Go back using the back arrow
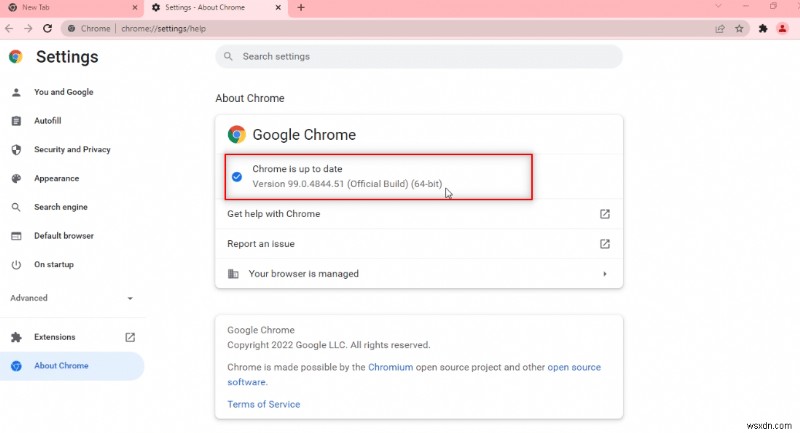The height and width of the screenshot is (433, 800). click(x=9, y=28)
